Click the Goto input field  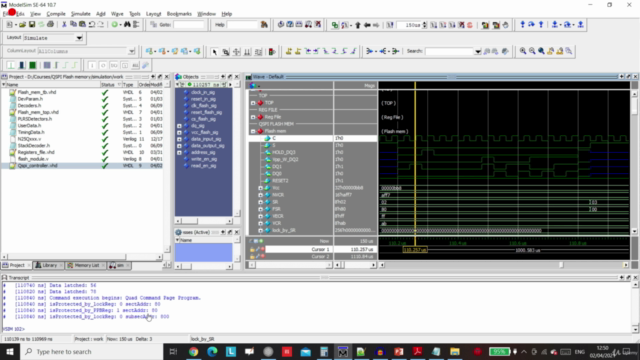pos(188,25)
